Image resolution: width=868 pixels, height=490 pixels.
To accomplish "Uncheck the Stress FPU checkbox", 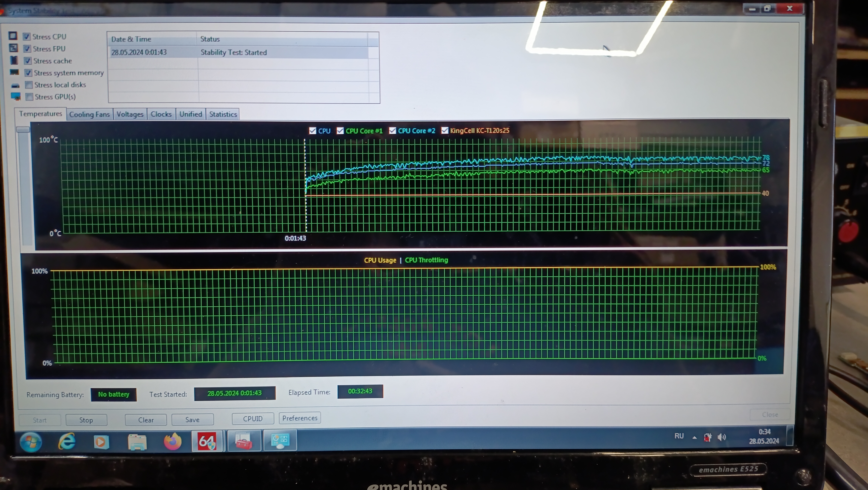I will click(x=27, y=48).
